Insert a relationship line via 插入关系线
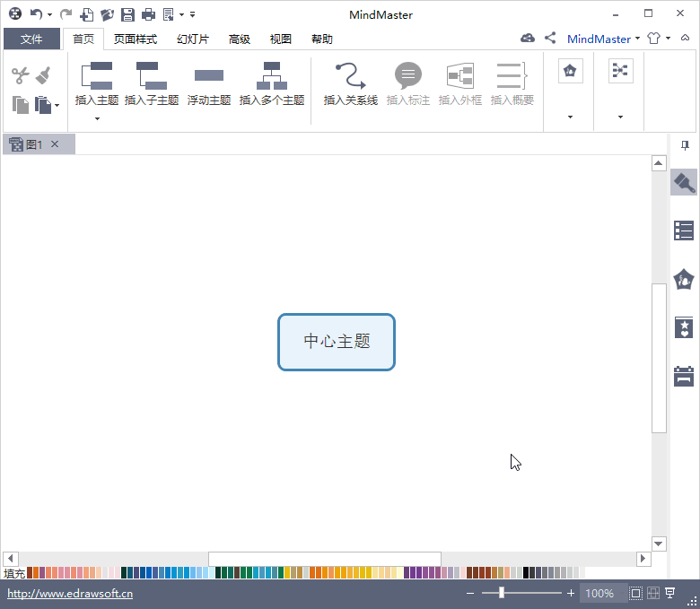Viewport: 700px width, 609px height. click(350, 84)
